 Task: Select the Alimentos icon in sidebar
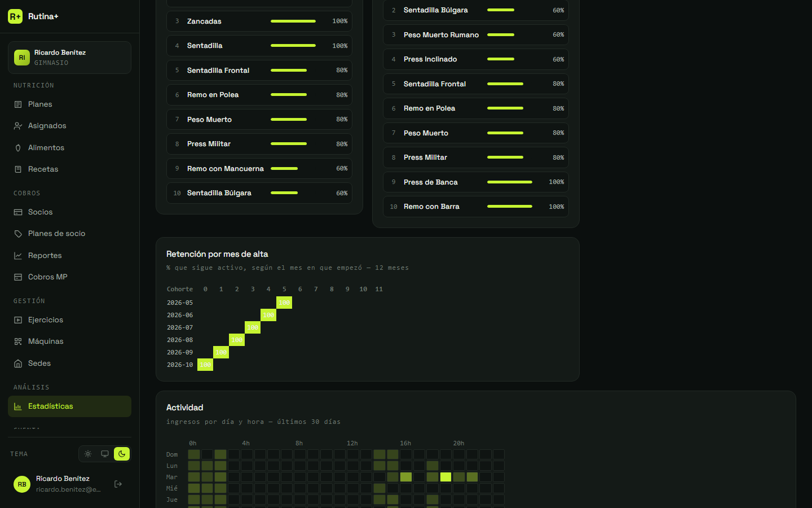(x=18, y=148)
